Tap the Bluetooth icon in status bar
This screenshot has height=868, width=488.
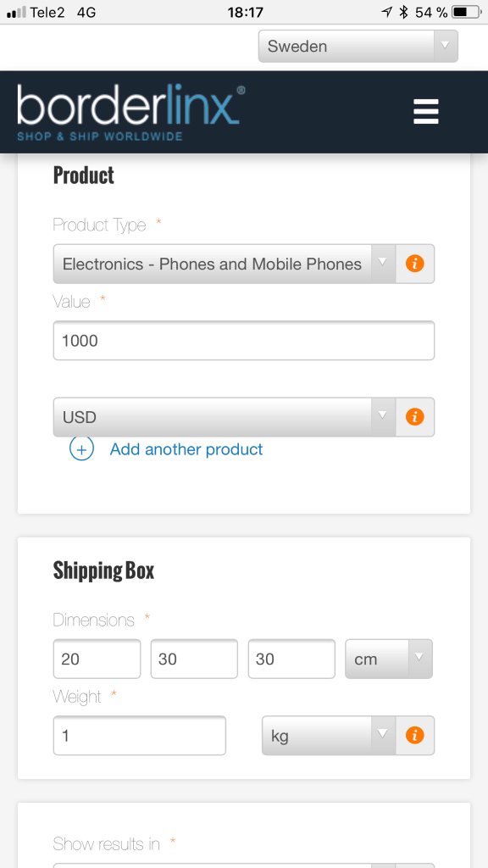(404, 12)
